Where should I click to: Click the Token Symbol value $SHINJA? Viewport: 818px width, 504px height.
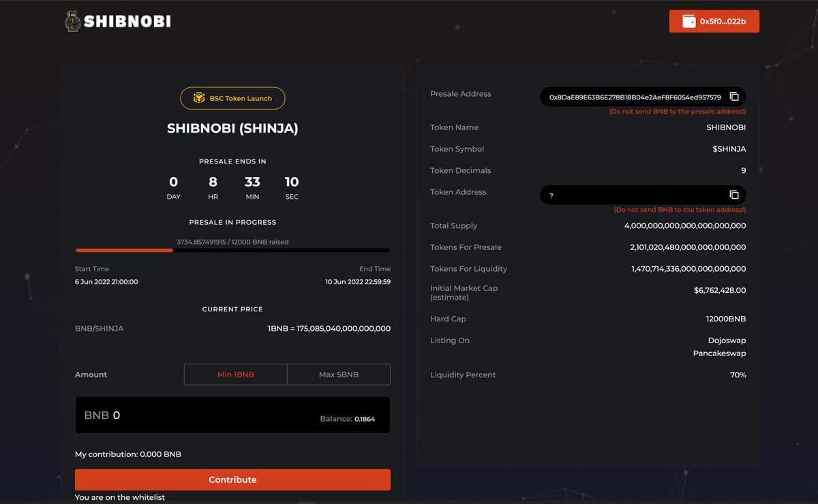click(729, 149)
